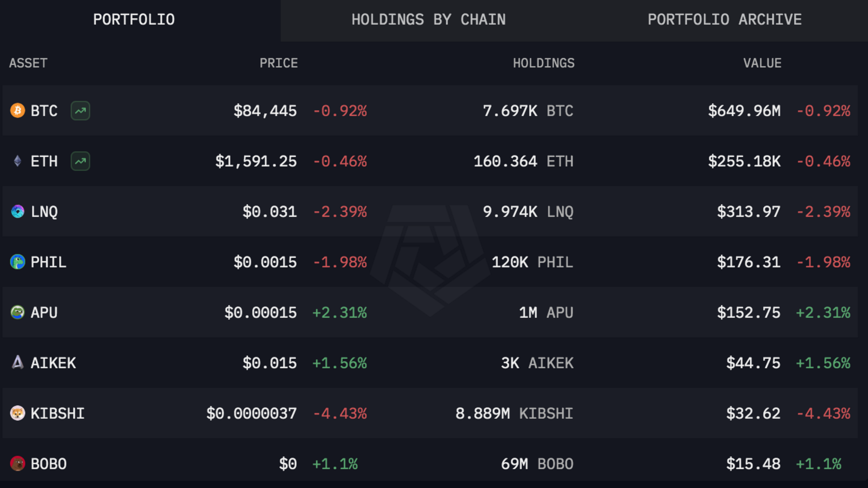The height and width of the screenshot is (488, 868).
Task: Sort by the Holdings column header
Action: (x=544, y=63)
